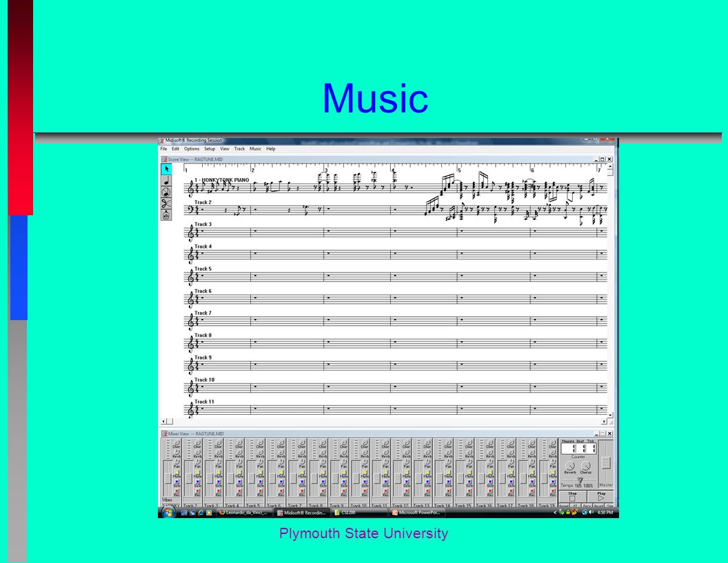This screenshot has width=728, height=563.
Task: Select the circled note tool
Action: [x=166, y=192]
